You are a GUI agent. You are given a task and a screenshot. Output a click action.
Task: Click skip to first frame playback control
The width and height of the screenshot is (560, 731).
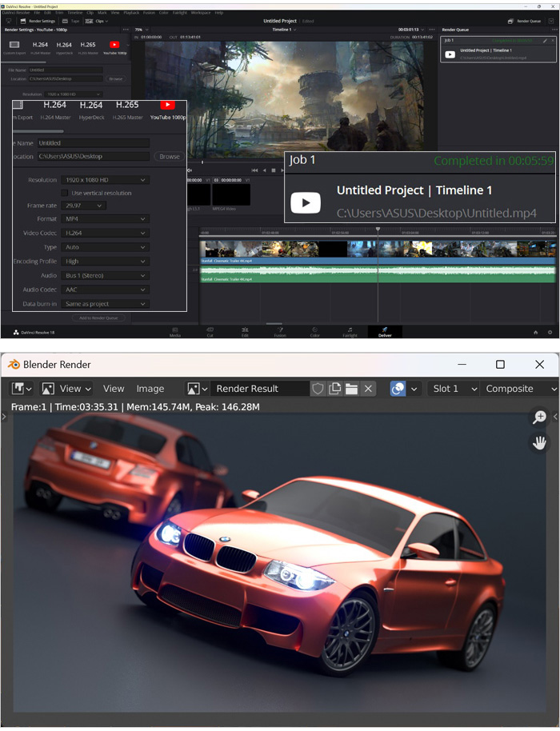point(254,170)
